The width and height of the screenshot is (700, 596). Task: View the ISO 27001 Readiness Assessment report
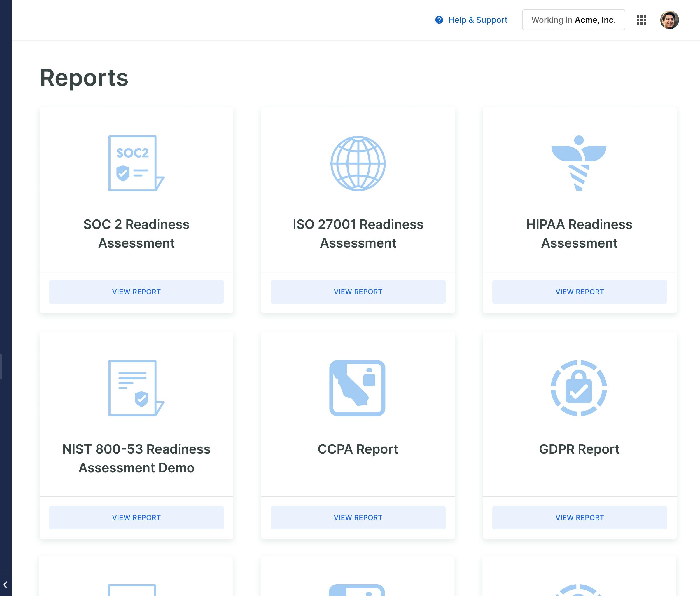[x=358, y=292]
